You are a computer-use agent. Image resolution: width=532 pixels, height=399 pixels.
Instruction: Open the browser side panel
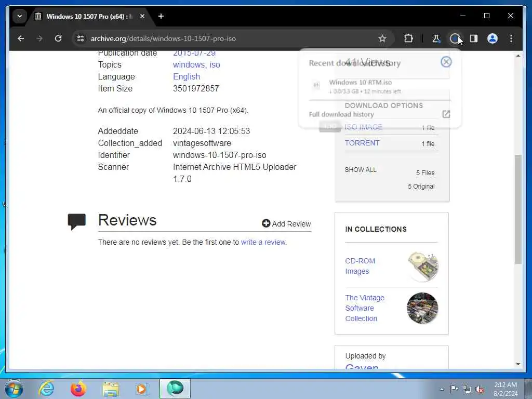(474, 38)
